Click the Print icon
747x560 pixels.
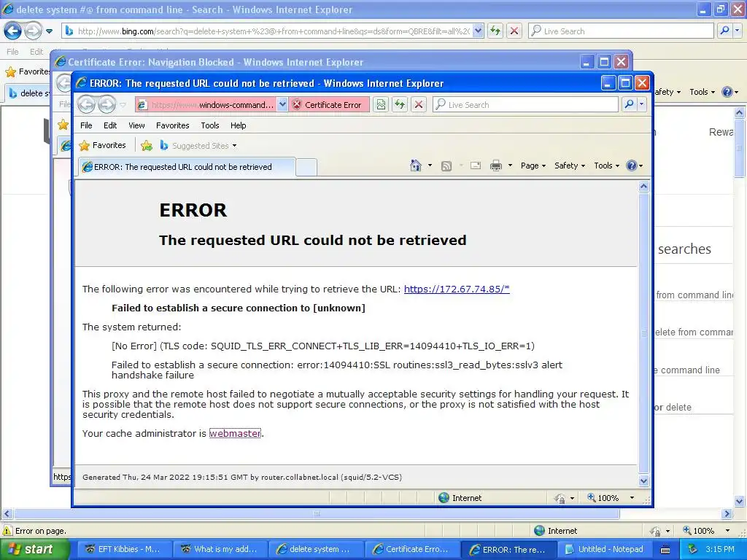(x=496, y=166)
